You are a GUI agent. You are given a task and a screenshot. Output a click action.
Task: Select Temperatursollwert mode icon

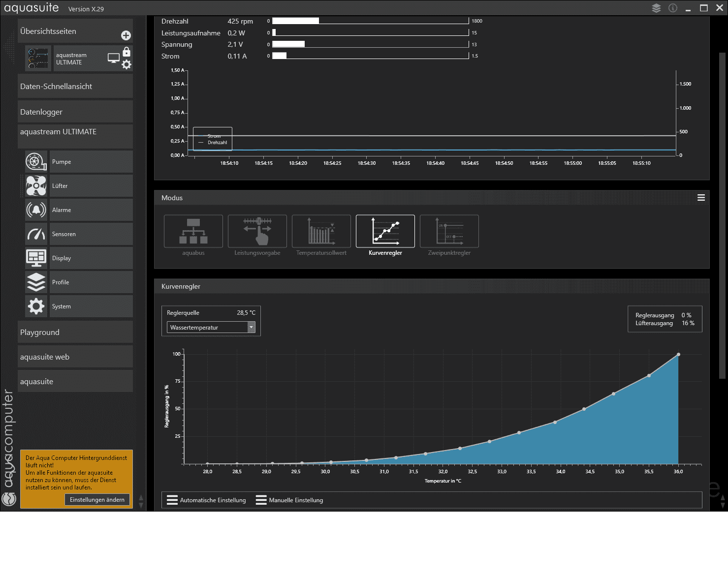(x=321, y=231)
